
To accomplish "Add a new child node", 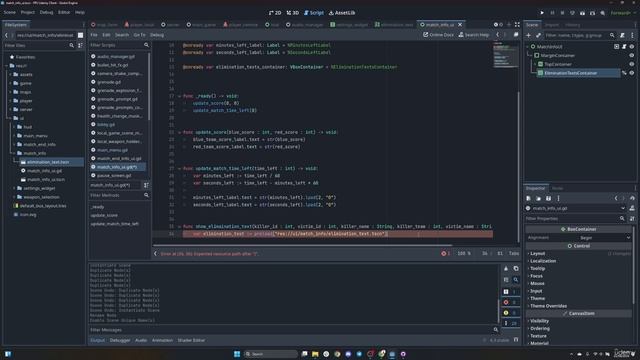I will (x=529, y=36).
